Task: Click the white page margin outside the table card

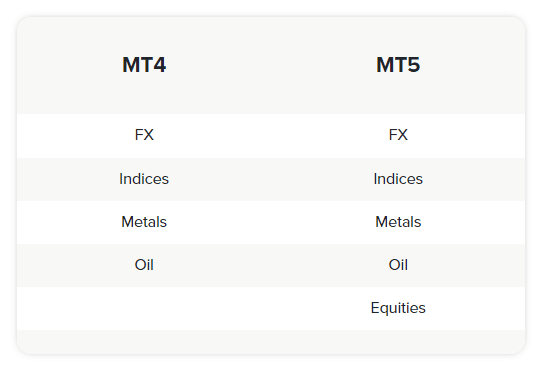Action: click(271, 369)
